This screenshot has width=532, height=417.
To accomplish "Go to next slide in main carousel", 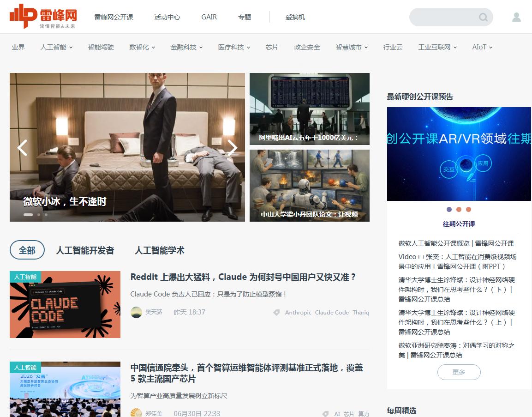I will click(233, 148).
